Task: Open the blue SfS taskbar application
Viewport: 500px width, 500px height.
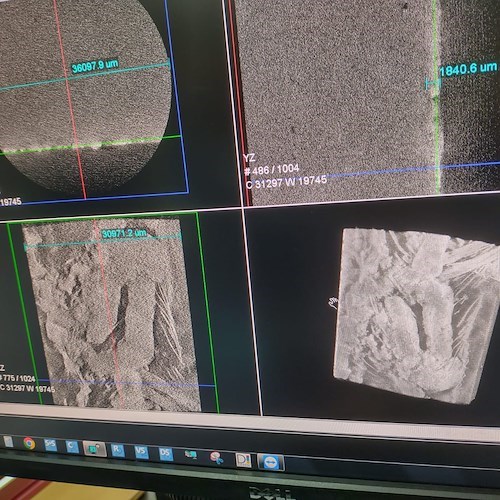Action: (50, 445)
